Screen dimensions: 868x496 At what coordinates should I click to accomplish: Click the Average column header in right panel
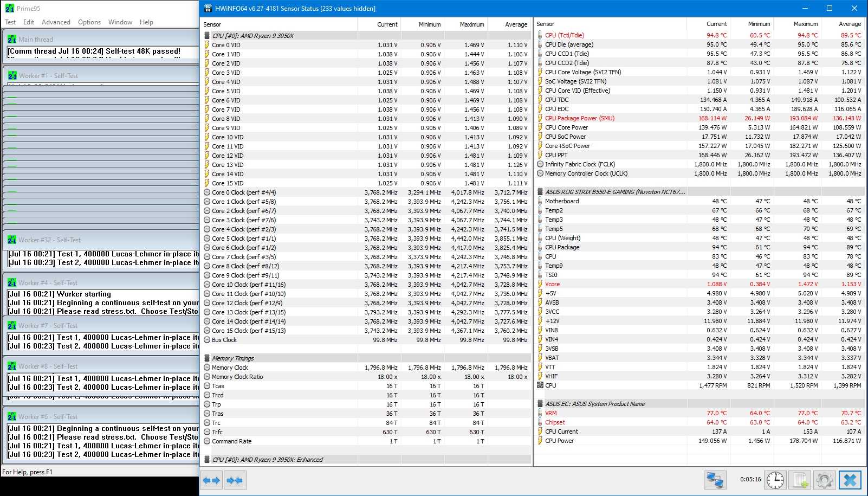click(x=849, y=24)
